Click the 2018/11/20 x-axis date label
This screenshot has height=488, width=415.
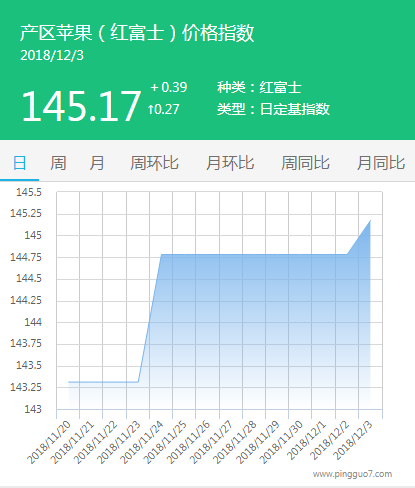pos(49,442)
